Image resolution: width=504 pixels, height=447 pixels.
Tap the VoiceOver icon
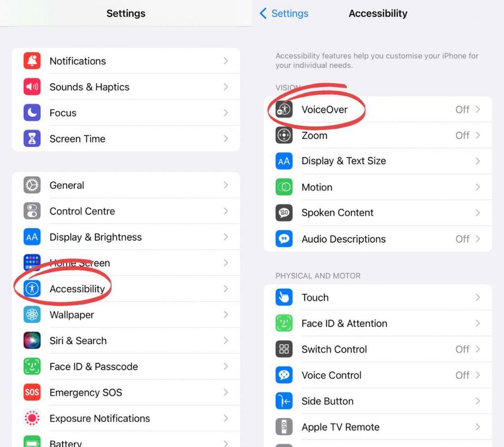[x=284, y=109]
